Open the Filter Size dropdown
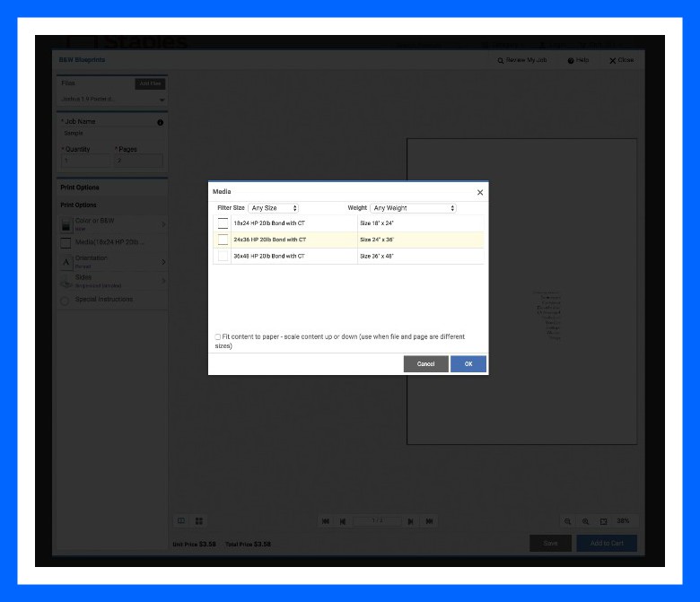The height and width of the screenshot is (602, 700). click(273, 208)
